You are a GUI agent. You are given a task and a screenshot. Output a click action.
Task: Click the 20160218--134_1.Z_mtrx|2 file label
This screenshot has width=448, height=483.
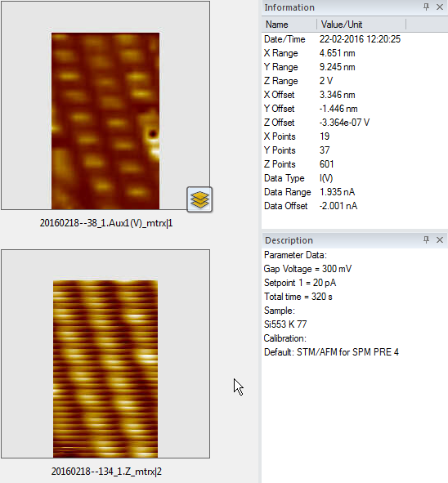pos(106,472)
